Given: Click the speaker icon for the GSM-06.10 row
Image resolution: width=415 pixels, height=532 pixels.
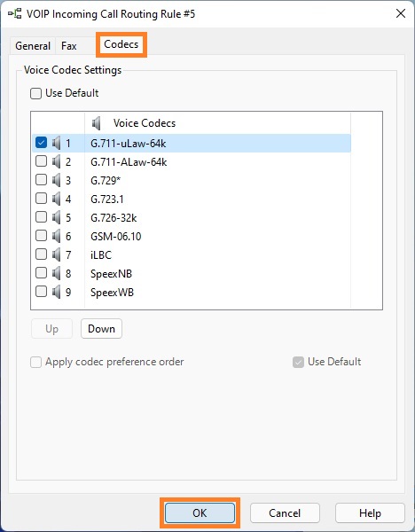Looking at the screenshot, I should [57, 236].
